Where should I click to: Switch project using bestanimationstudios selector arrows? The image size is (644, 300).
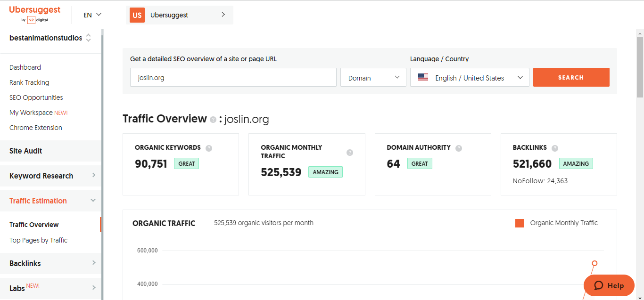[88, 38]
